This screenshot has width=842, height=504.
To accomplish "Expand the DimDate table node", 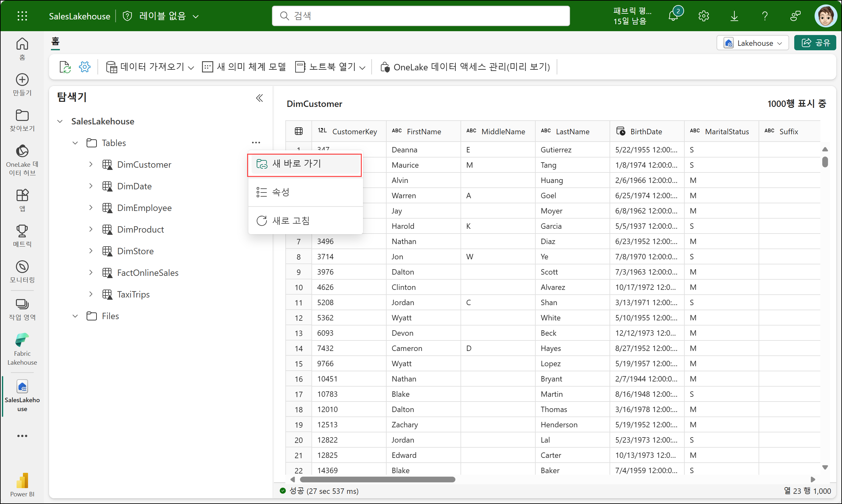I will [91, 186].
